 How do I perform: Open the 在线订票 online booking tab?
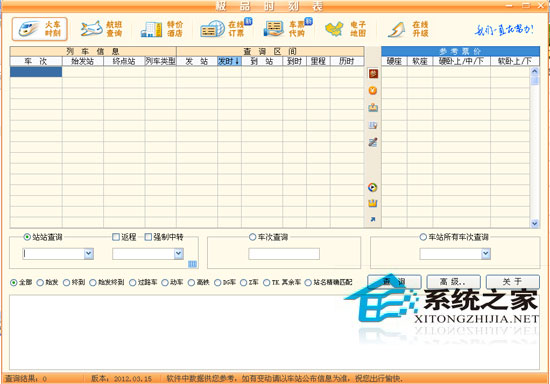pyautogui.click(x=225, y=28)
